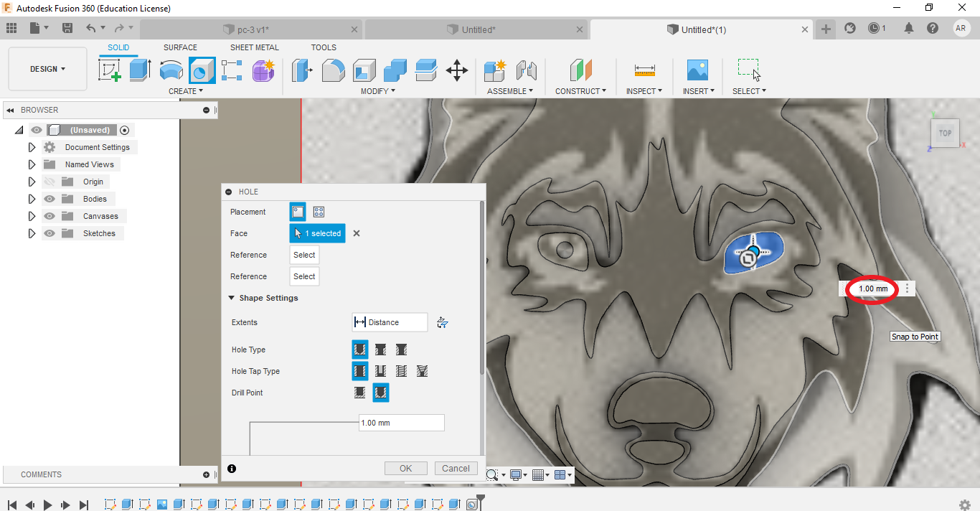Image resolution: width=980 pixels, height=511 pixels.
Task: Open the CONSTRUCT dropdown menu
Action: click(x=580, y=91)
